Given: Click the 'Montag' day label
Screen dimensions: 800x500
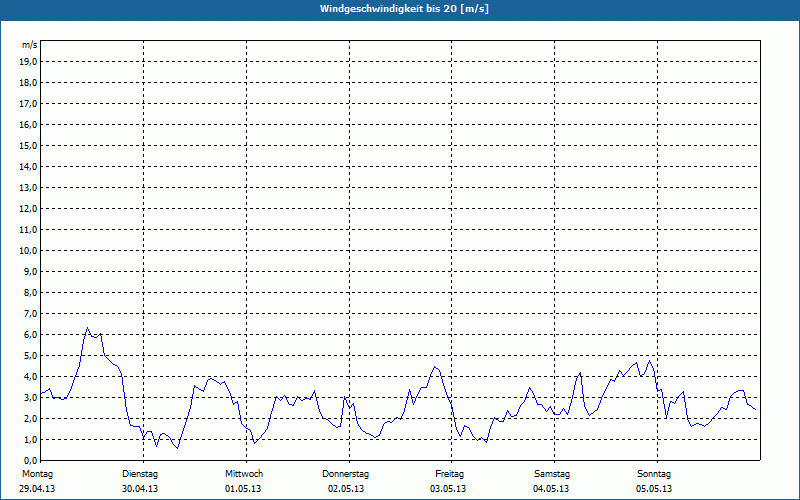Looking at the screenshot, I should pos(38,474).
